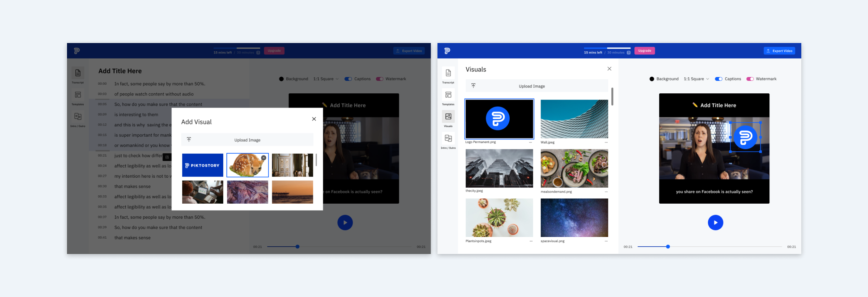This screenshot has height=297, width=868.
Task: Toggle Captions switch in right window
Action: pyautogui.click(x=719, y=79)
